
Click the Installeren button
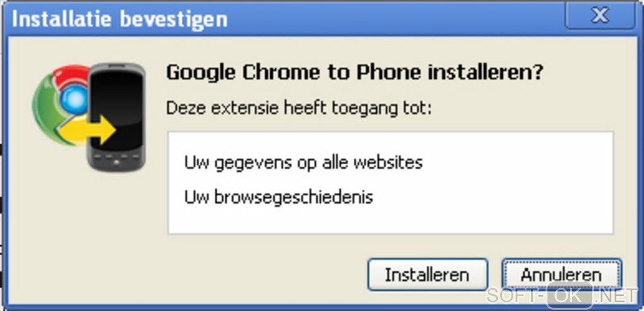tap(427, 274)
